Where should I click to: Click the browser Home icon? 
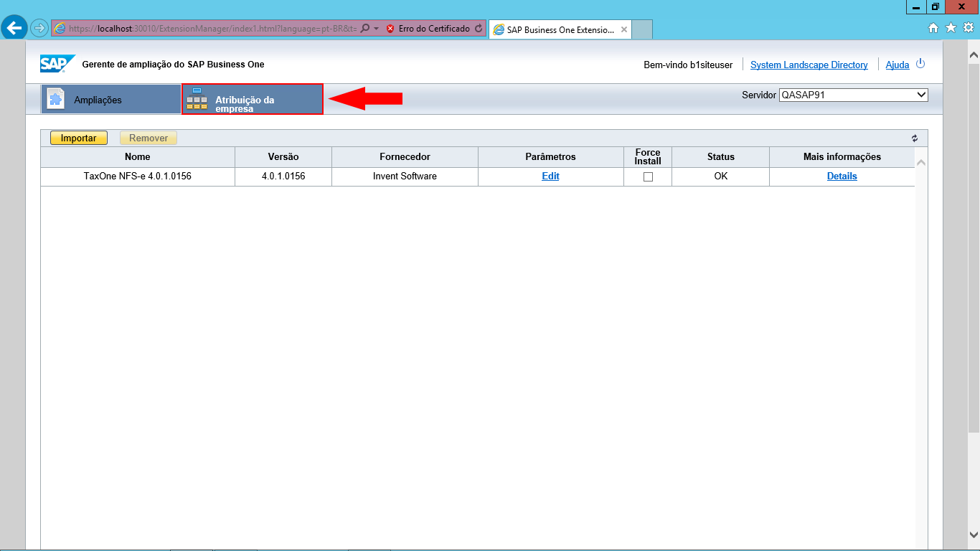933,28
